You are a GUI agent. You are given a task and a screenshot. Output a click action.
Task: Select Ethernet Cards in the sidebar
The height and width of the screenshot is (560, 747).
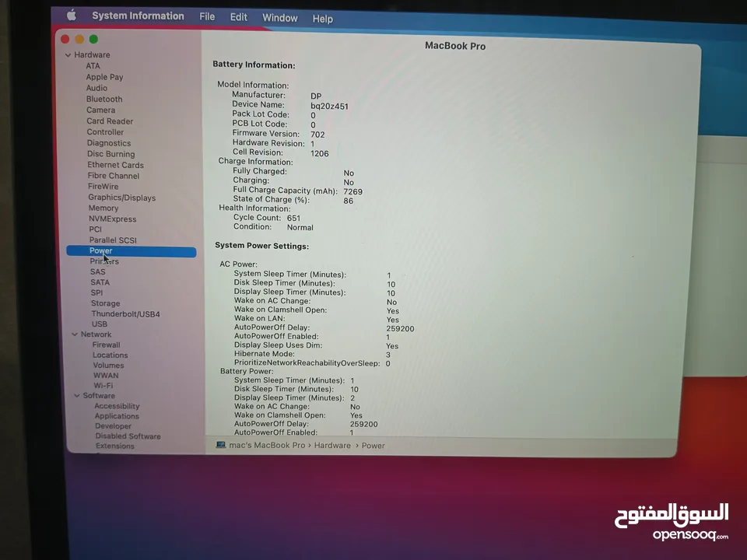pyautogui.click(x=115, y=165)
